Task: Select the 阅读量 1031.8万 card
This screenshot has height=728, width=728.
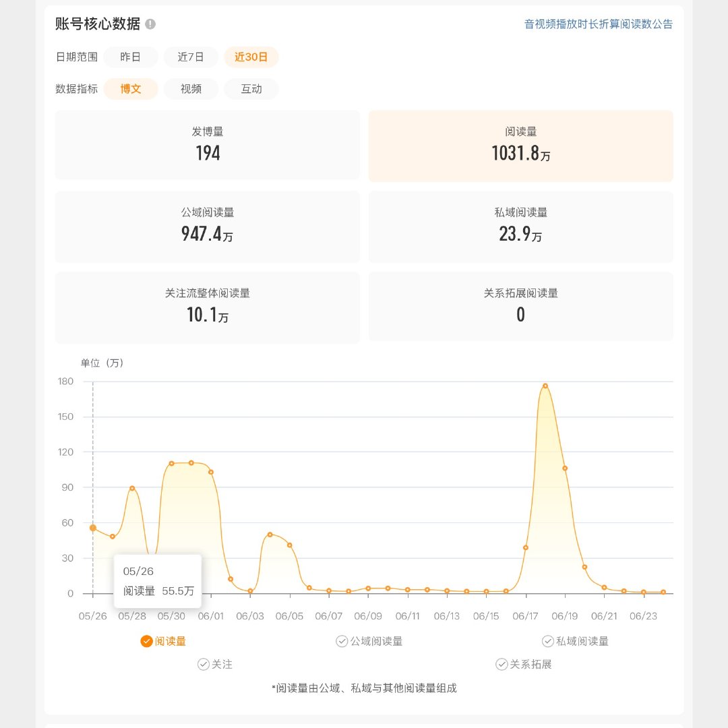Action: [x=520, y=146]
